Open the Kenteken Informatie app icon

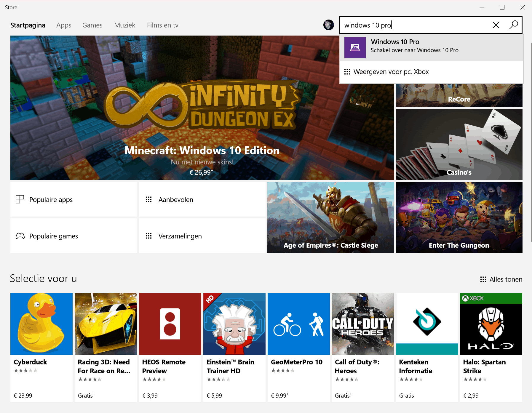(427, 324)
